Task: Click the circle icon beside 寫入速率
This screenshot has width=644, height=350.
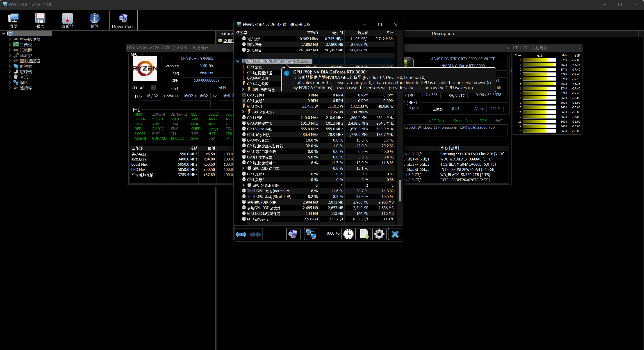Action: [x=244, y=39]
